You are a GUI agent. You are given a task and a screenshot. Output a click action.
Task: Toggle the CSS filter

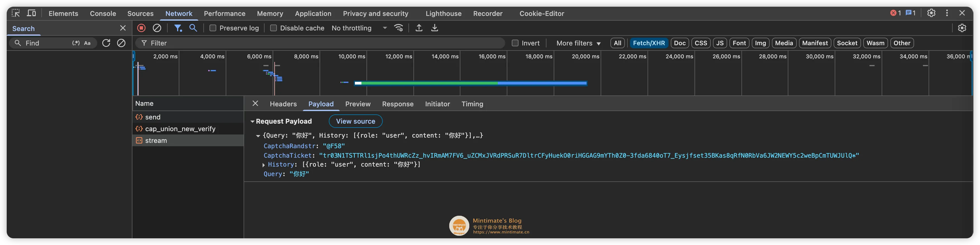[701, 43]
